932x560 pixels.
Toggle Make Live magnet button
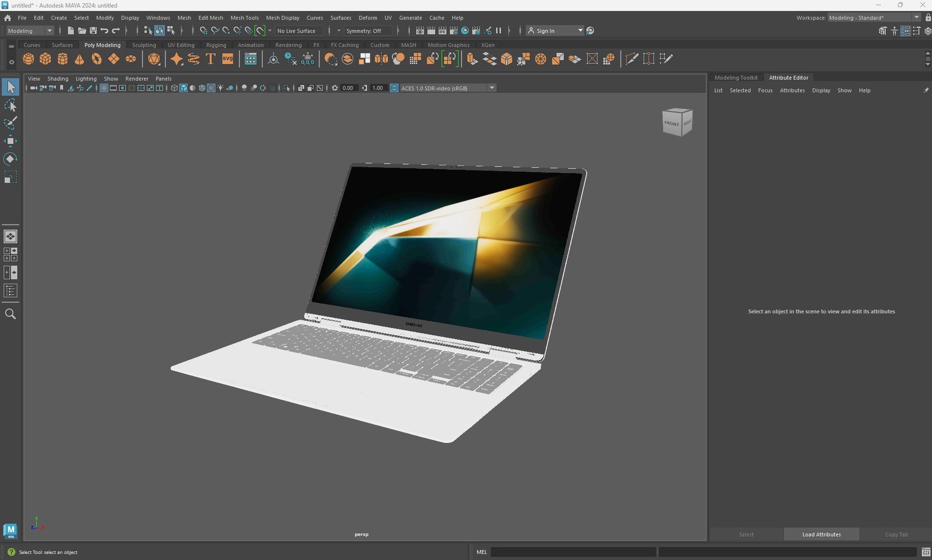tap(260, 31)
